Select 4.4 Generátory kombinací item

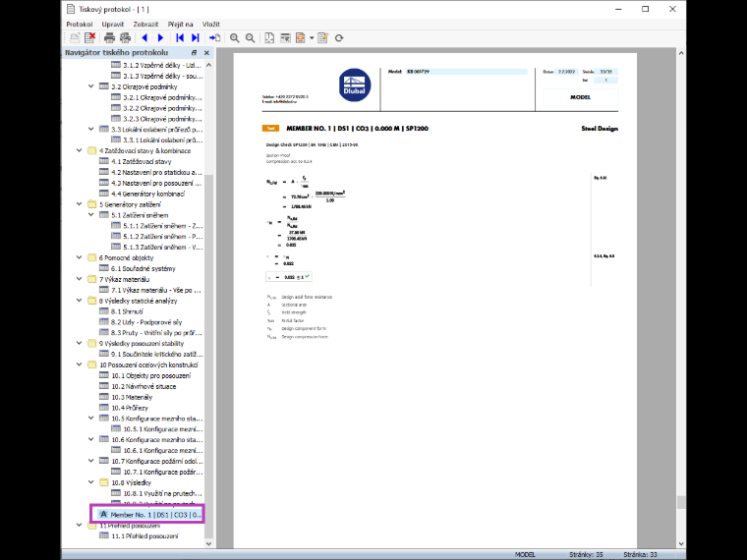tap(148, 194)
